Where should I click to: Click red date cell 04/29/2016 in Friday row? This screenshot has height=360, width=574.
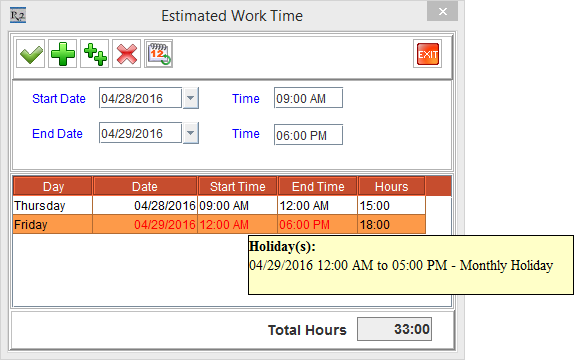[x=145, y=224]
